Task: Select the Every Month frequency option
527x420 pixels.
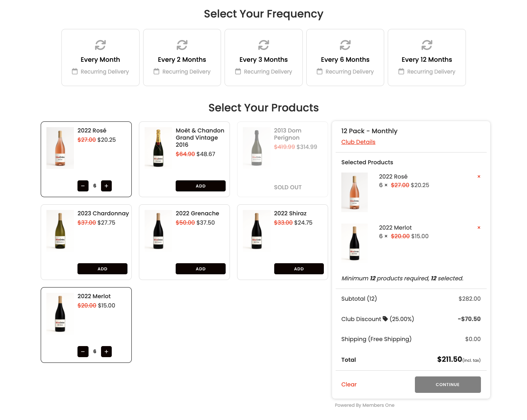Action: coord(100,57)
